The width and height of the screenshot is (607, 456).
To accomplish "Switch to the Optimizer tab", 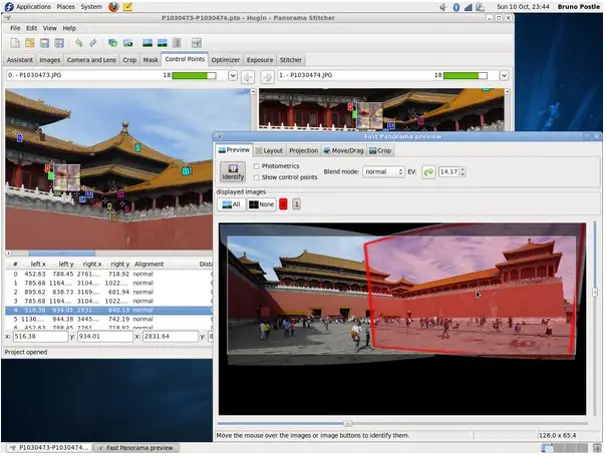I will [x=226, y=60].
